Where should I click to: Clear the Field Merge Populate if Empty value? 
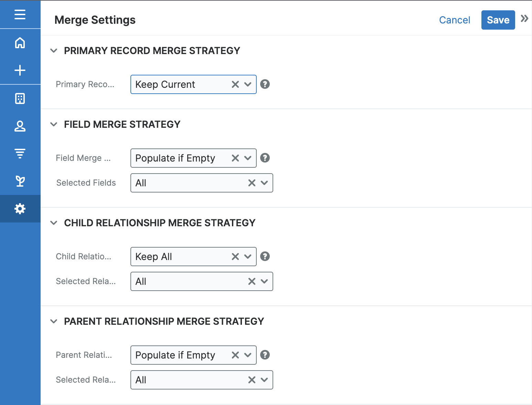[235, 158]
